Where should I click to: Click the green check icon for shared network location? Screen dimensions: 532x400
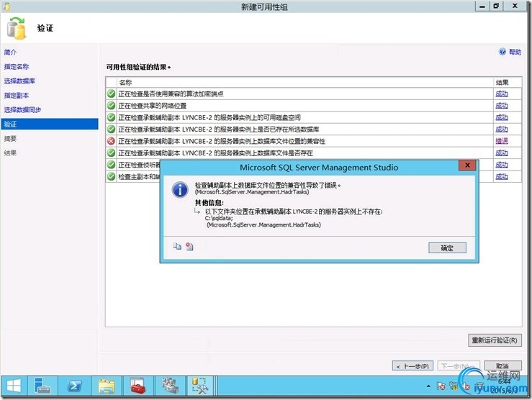111,106
